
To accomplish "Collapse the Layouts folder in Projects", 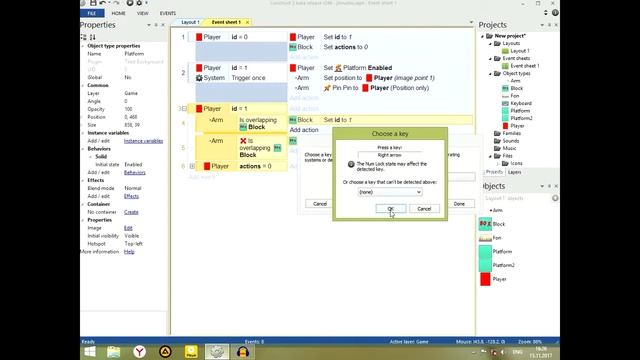I will 490,43.
